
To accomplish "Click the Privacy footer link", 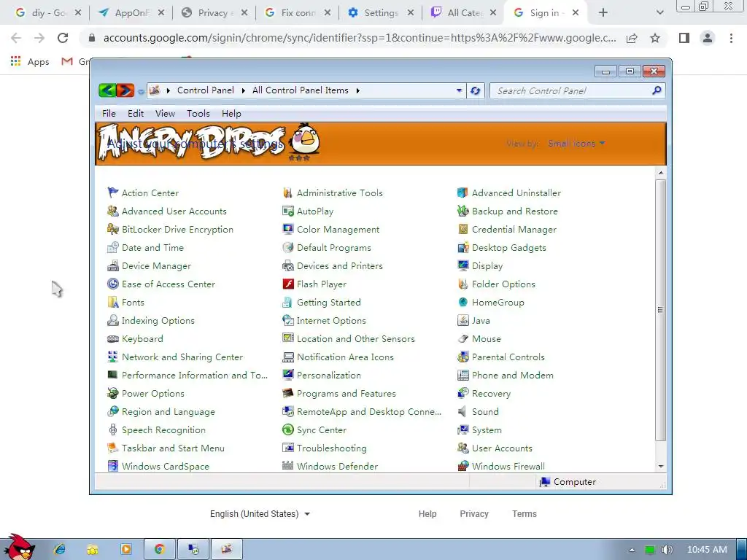I will coord(474,514).
